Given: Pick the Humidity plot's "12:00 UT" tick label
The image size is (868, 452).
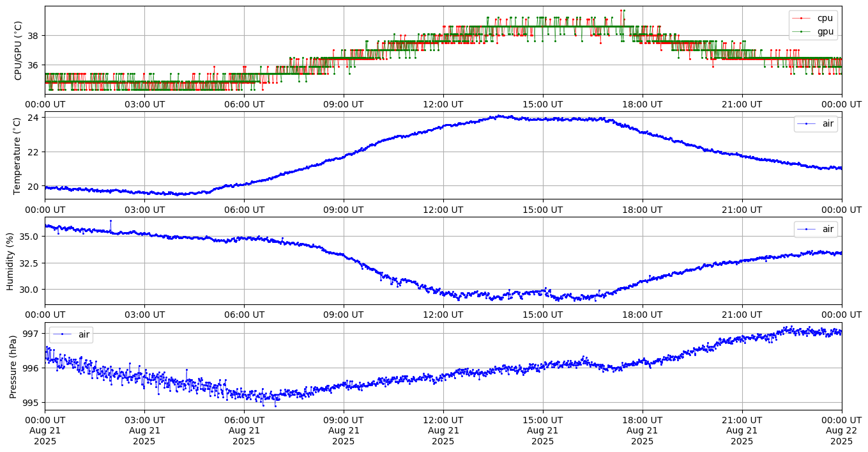Looking at the screenshot, I should pyautogui.click(x=443, y=315).
